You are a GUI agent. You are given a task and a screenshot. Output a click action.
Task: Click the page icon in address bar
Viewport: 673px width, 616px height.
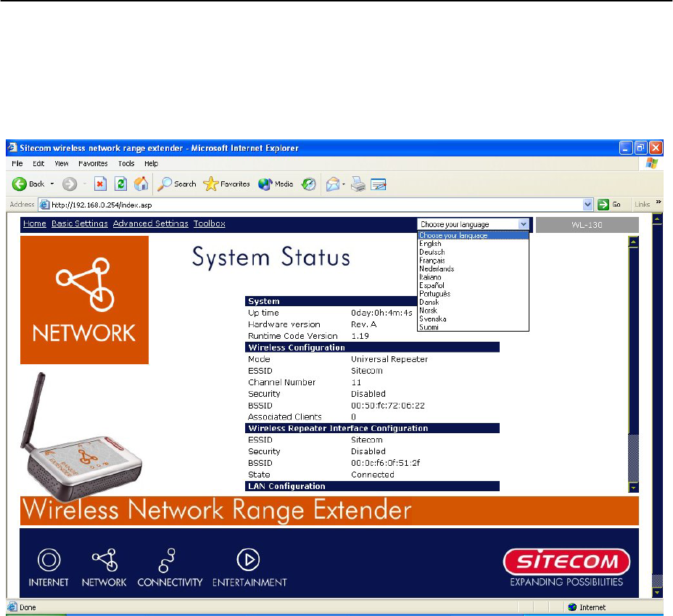pos(44,205)
